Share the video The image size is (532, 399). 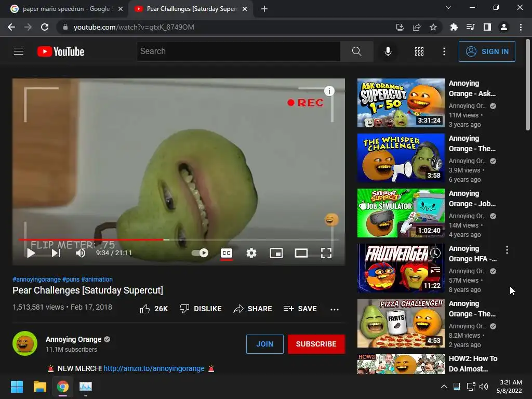pyautogui.click(x=253, y=309)
